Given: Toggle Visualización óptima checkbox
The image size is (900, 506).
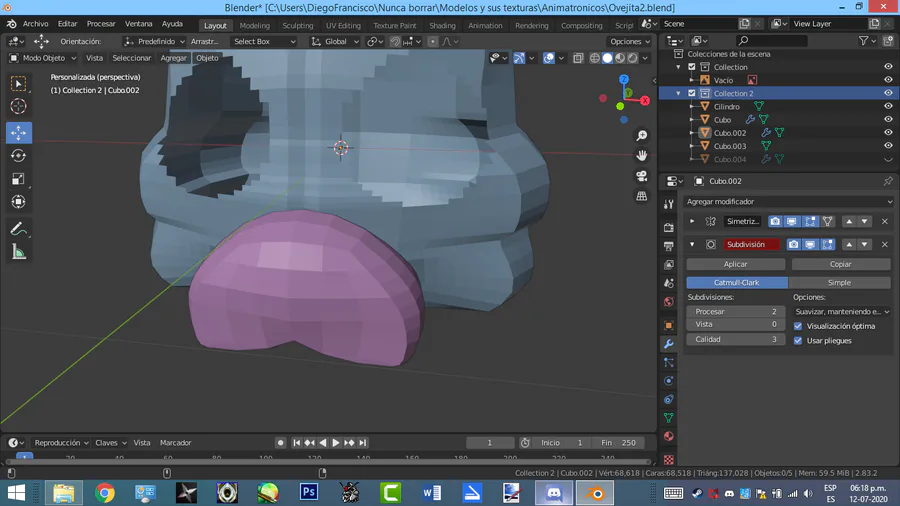Looking at the screenshot, I should 798,326.
